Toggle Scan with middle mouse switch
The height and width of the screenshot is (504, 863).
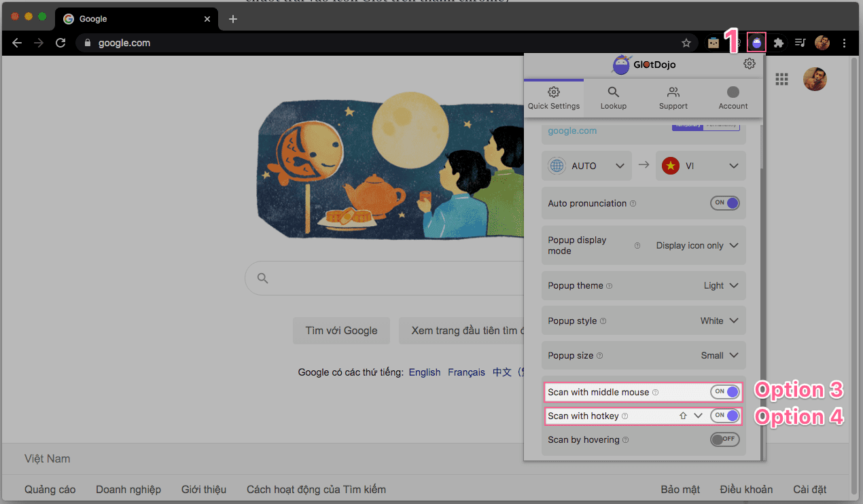(724, 392)
